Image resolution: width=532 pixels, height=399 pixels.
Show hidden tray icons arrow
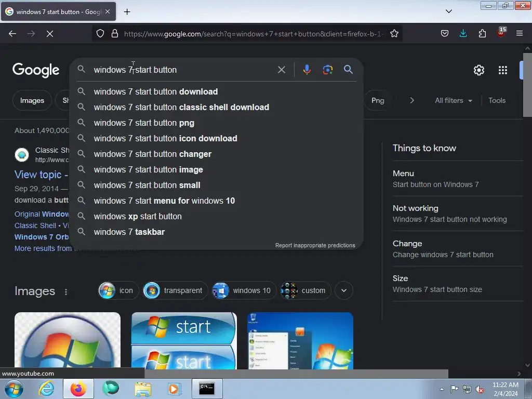pos(442,389)
